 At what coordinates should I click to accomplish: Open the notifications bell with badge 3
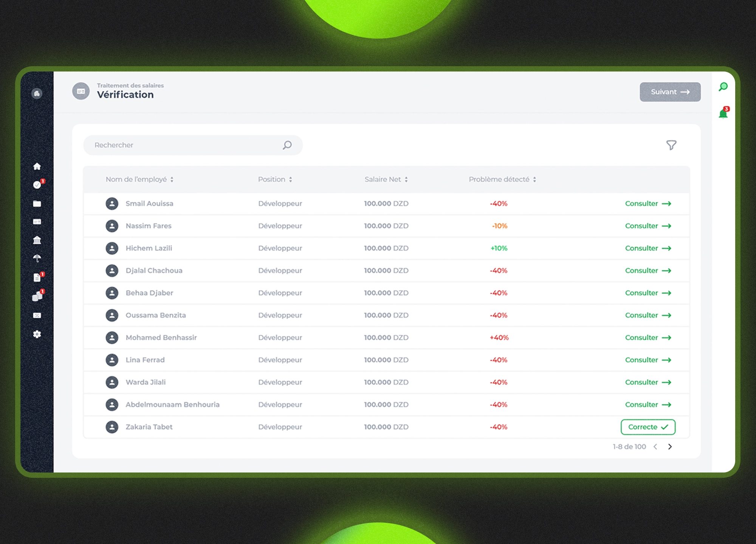[724, 113]
